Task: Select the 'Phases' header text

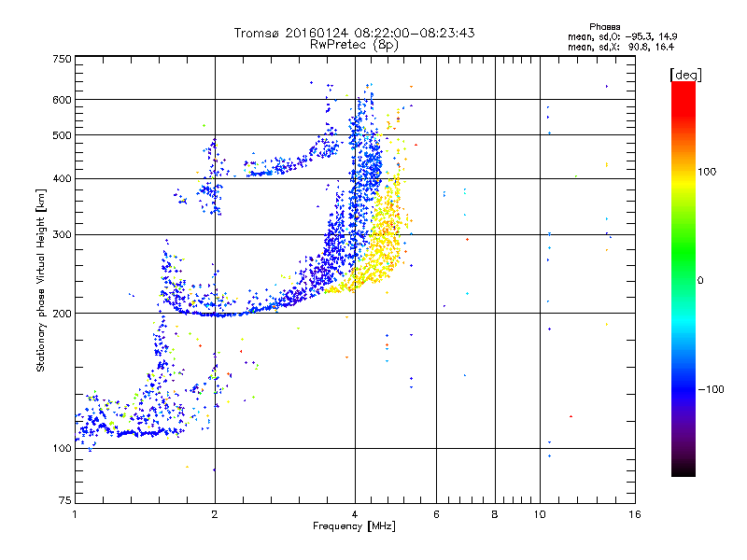Action: pyautogui.click(x=604, y=27)
